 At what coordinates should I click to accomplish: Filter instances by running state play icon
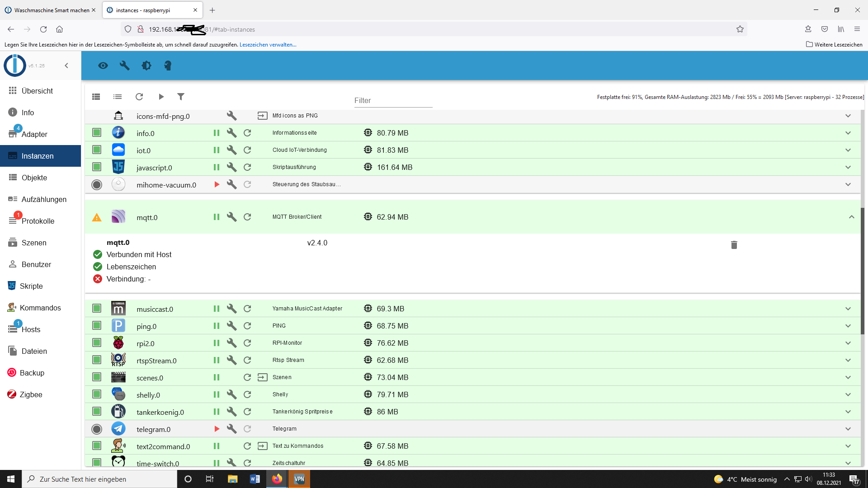point(161,97)
